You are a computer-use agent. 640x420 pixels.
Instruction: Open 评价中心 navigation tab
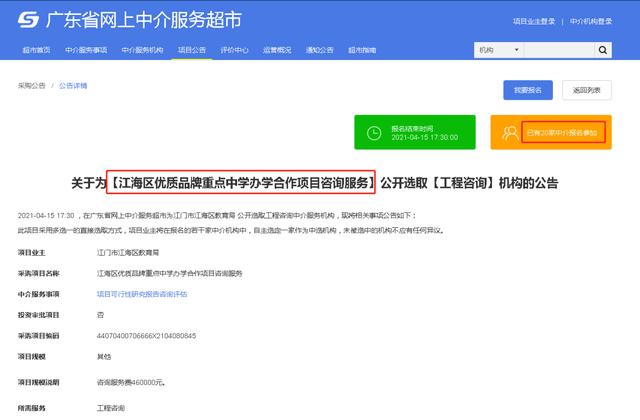pos(234,50)
